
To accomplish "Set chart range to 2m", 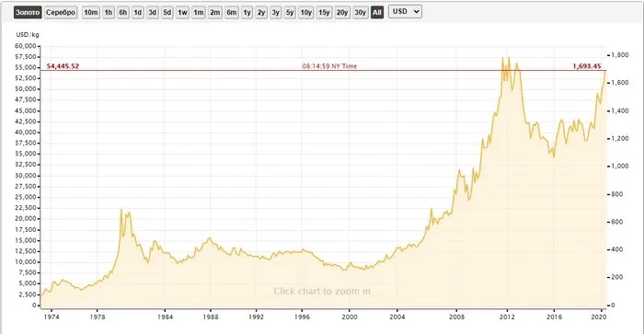I will tap(214, 12).
